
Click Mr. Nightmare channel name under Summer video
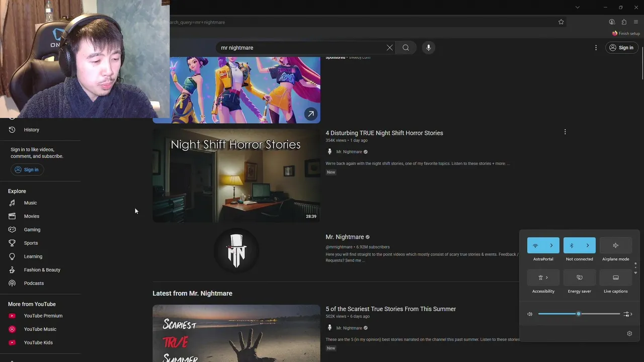click(349, 328)
